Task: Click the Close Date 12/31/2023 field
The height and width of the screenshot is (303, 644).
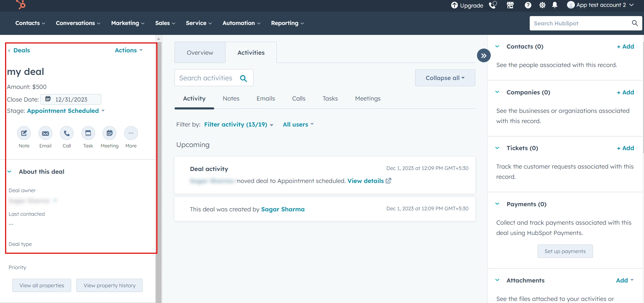Action: [x=71, y=100]
